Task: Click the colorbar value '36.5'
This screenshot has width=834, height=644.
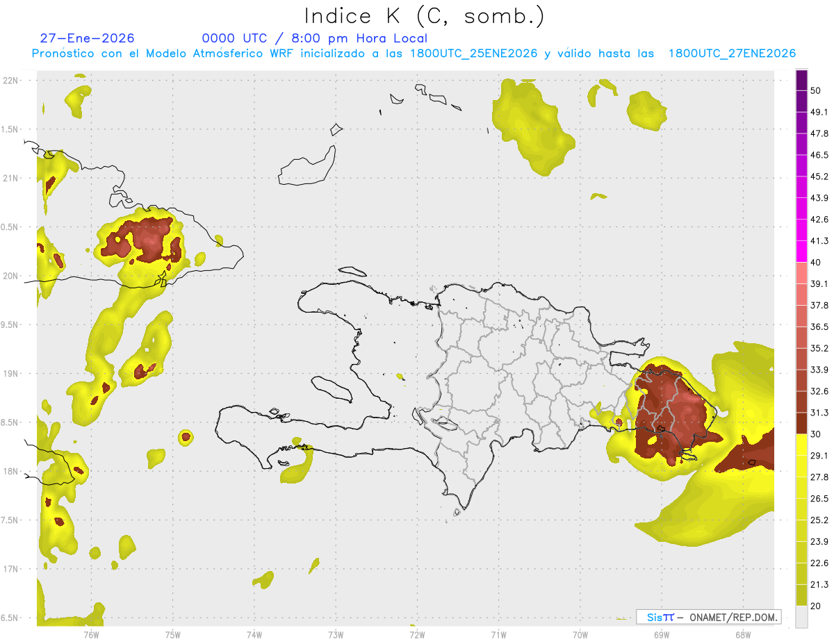Action: pyautogui.click(x=819, y=327)
